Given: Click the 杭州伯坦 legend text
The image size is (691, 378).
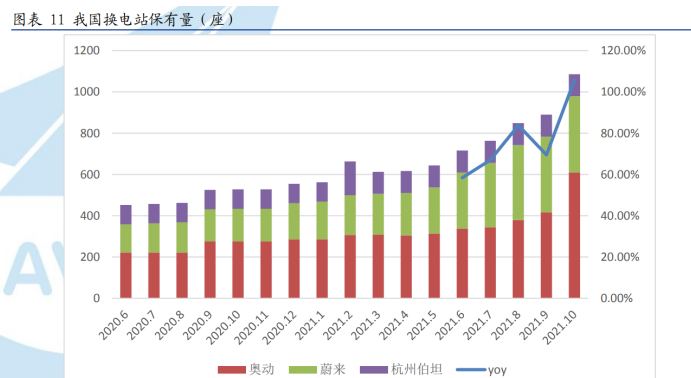Looking at the screenshot, I should pyautogui.click(x=416, y=369).
